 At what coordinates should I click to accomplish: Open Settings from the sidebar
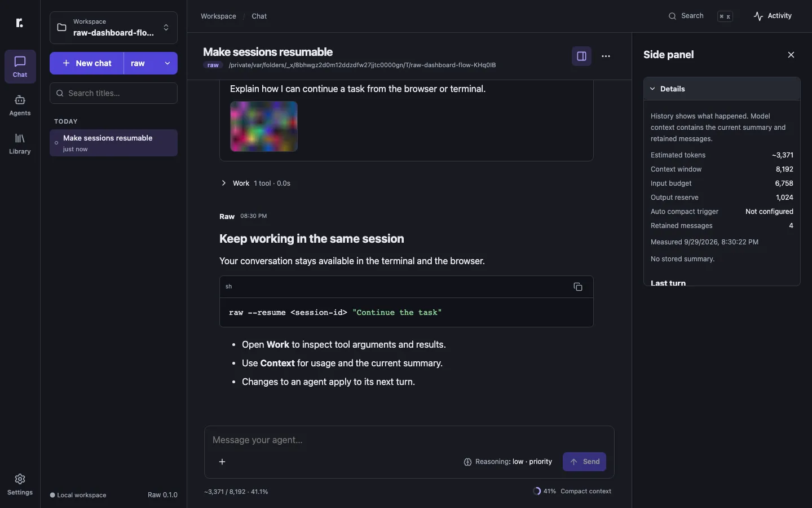20,484
